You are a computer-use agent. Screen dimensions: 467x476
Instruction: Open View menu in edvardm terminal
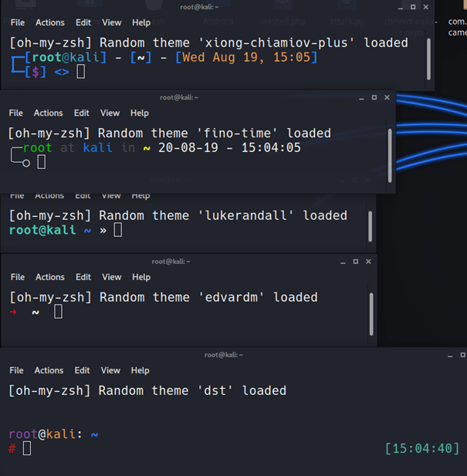(112, 277)
